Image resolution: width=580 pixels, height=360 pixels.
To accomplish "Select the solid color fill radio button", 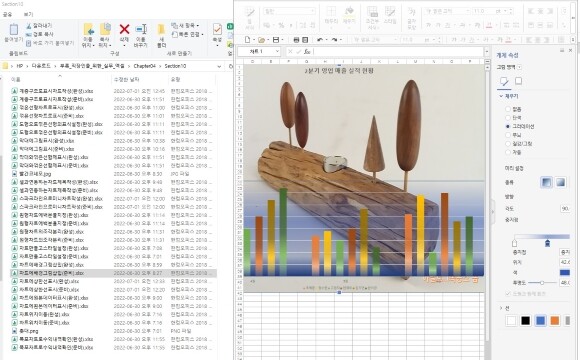I will 508,118.
